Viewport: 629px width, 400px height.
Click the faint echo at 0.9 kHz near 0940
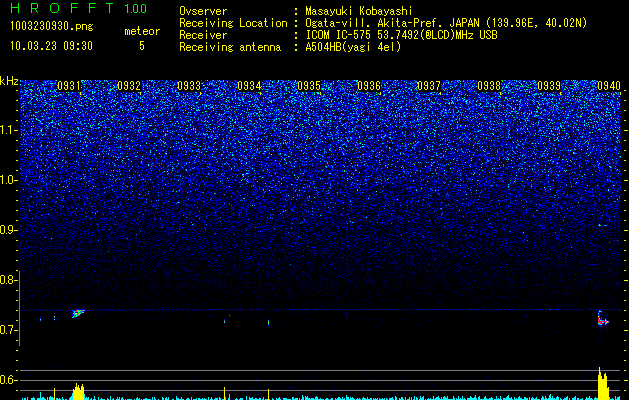pos(603,225)
